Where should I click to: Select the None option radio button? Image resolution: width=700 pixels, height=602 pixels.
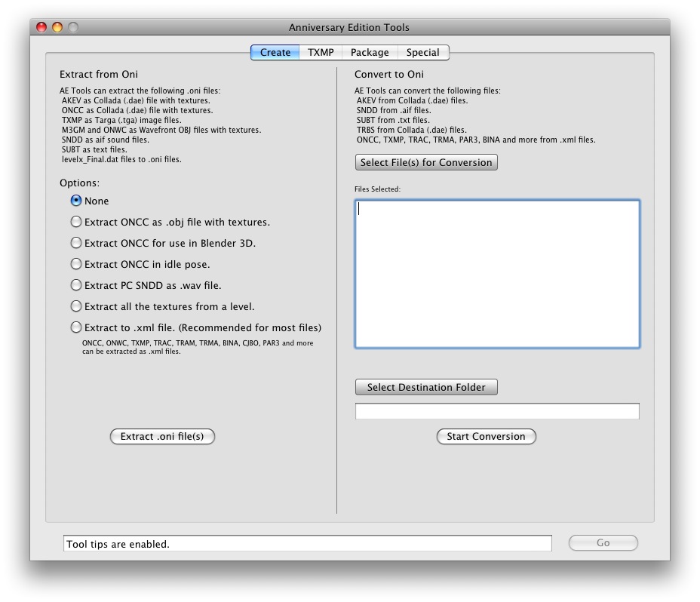point(76,201)
